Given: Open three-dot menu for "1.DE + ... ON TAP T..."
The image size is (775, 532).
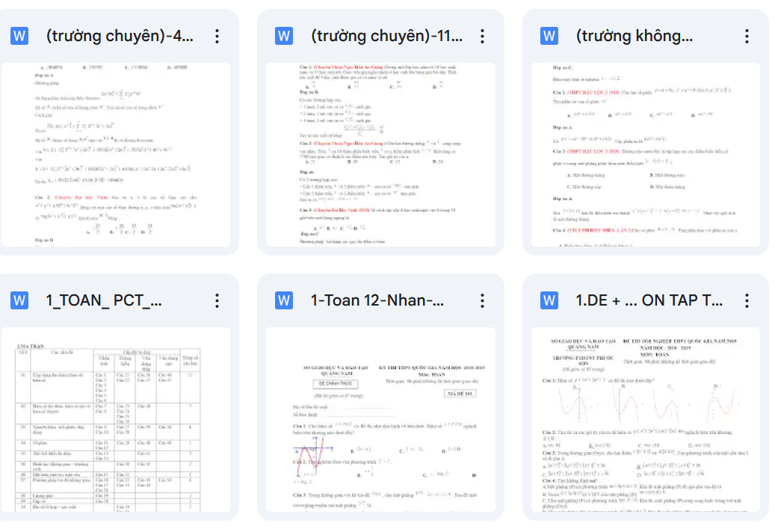Looking at the screenshot, I should pyautogui.click(x=747, y=300).
